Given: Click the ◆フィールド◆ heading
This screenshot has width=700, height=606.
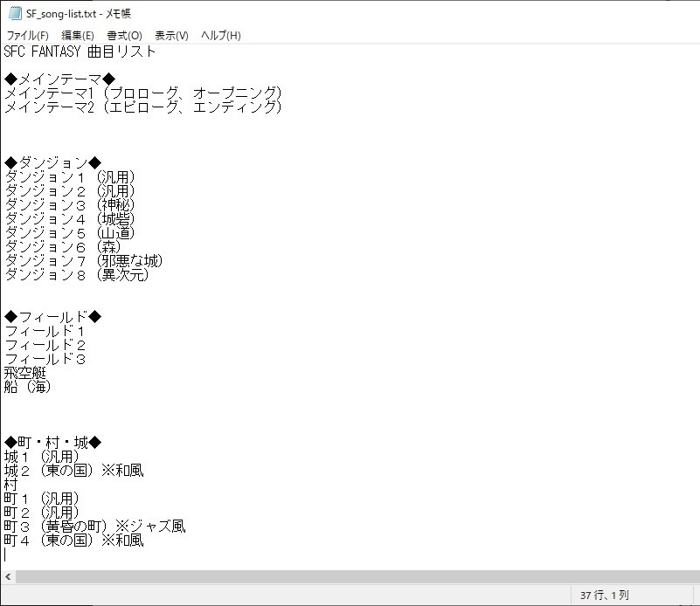Looking at the screenshot, I should point(52,317).
